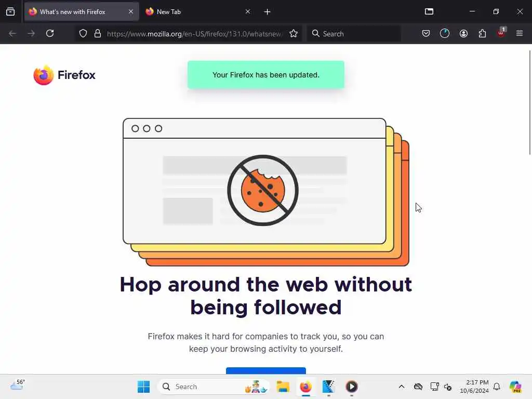Click Firefox makes it hard for companies paragraph
Screen dimensions: 532x399
coord(266,343)
